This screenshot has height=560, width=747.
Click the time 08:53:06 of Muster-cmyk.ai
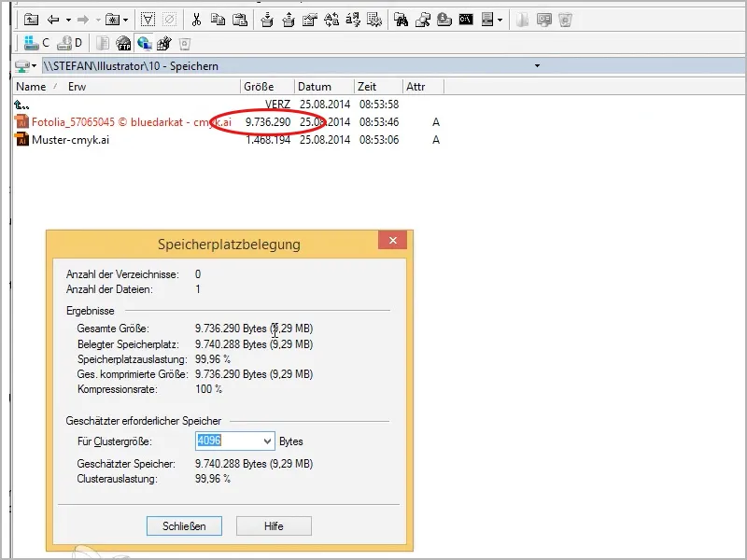(x=379, y=140)
